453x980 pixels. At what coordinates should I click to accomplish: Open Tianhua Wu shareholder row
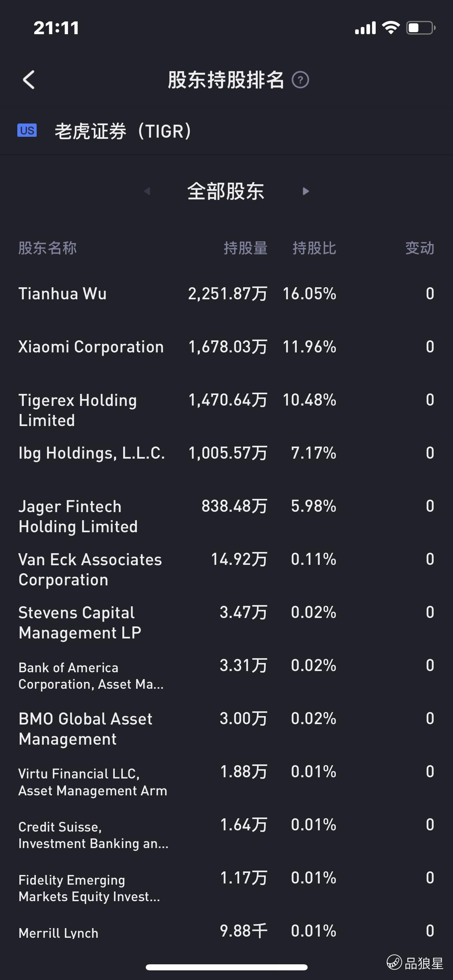point(226,294)
